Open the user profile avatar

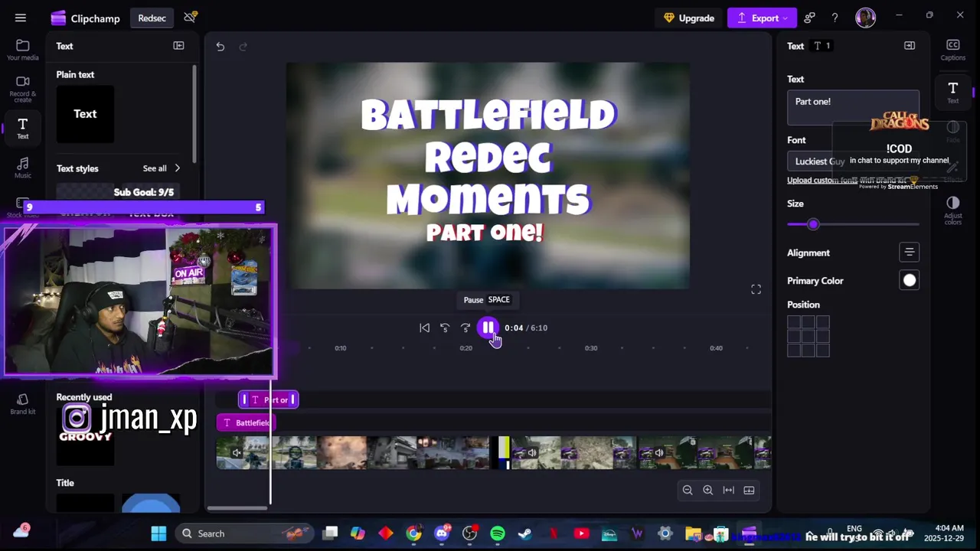point(865,18)
